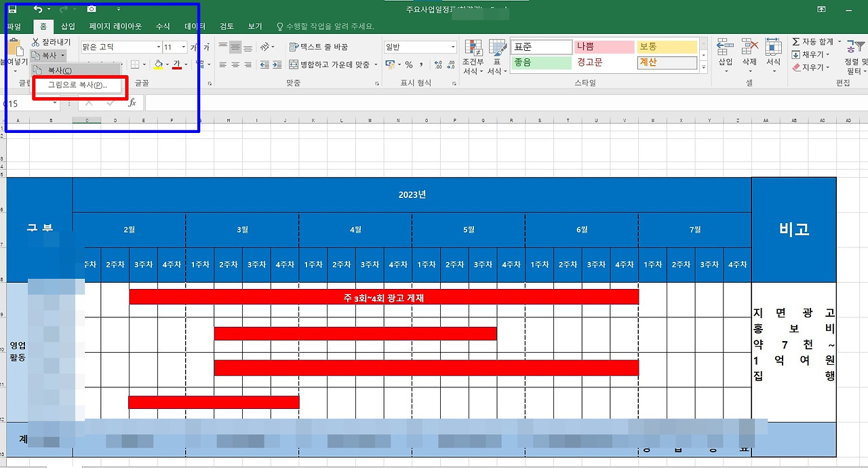Undo the last action
Viewport: 868px width, 468px height.
[38, 9]
